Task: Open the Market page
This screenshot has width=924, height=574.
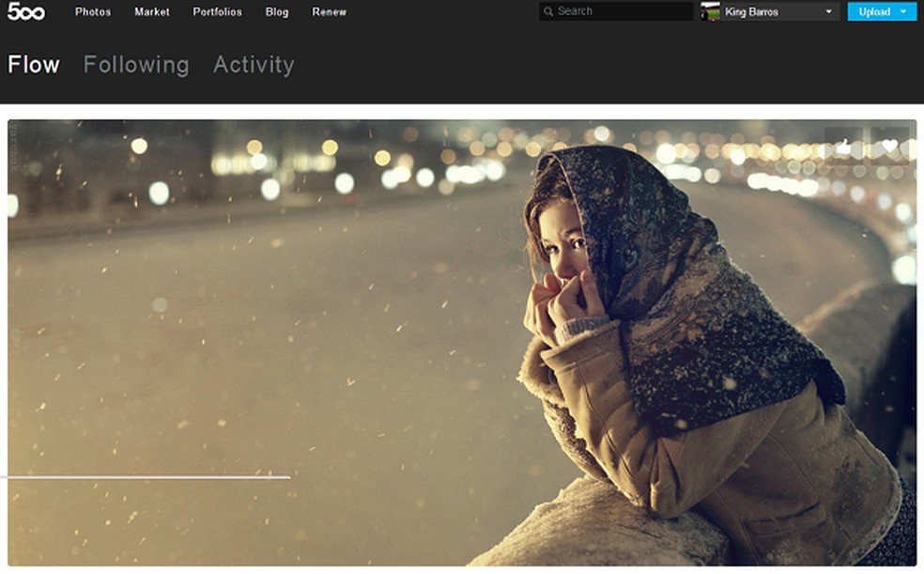Action: 152,12
